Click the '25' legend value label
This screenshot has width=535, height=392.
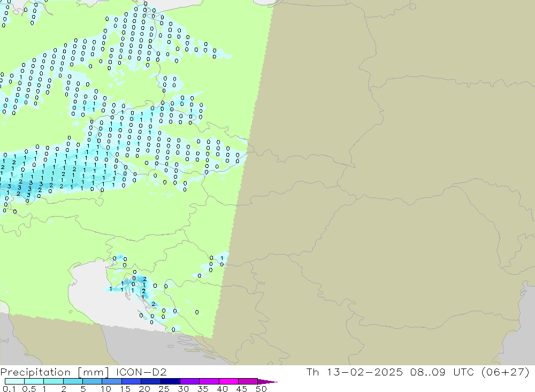[x=164, y=389]
